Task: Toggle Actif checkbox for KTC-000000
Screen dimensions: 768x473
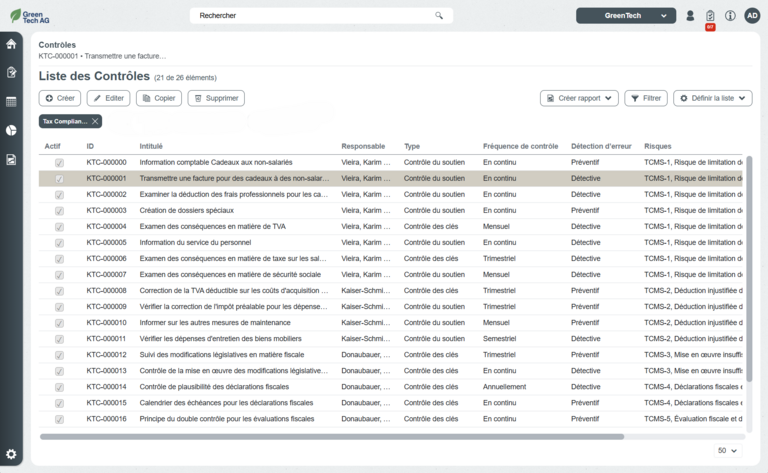Action: (59, 162)
